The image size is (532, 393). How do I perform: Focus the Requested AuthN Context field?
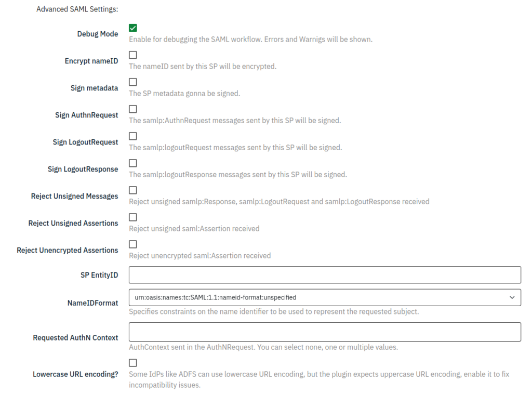coord(325,331)
